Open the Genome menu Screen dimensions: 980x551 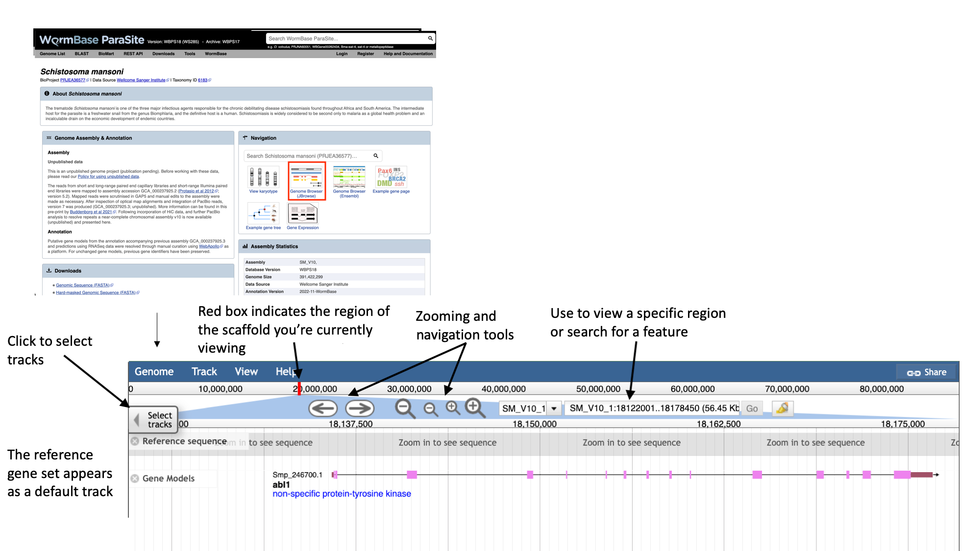pyautogui.click(x=154, y=372)
